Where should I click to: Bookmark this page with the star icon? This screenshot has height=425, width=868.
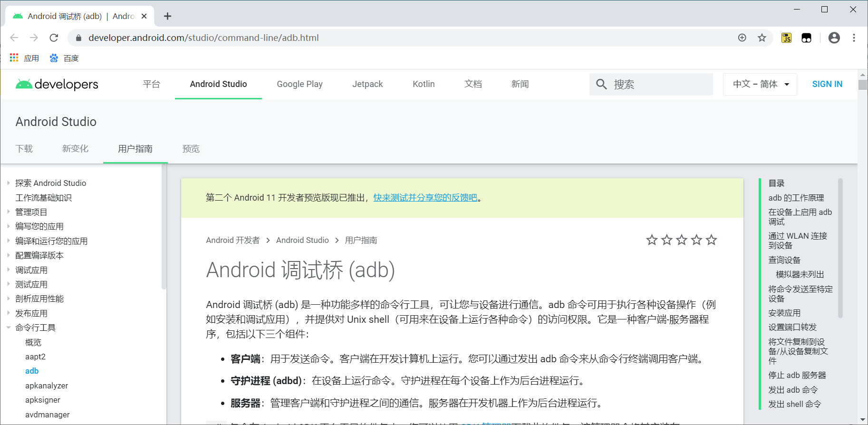(762, 38)
